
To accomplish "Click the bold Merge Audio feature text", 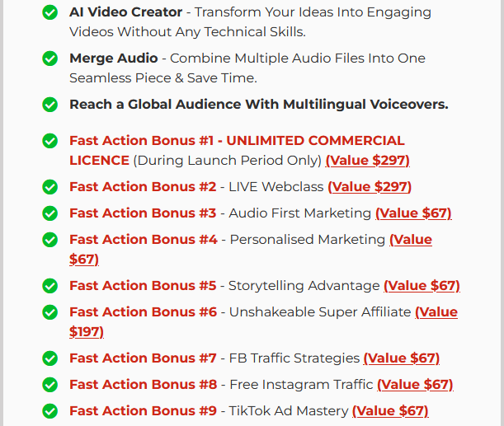I will 113,59.
